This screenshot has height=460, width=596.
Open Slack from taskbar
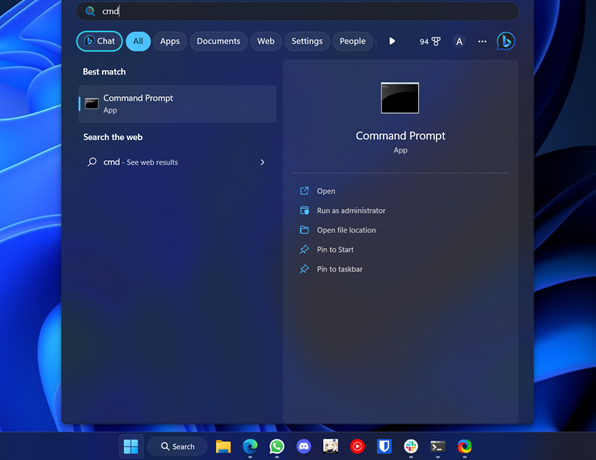(411, 446)
